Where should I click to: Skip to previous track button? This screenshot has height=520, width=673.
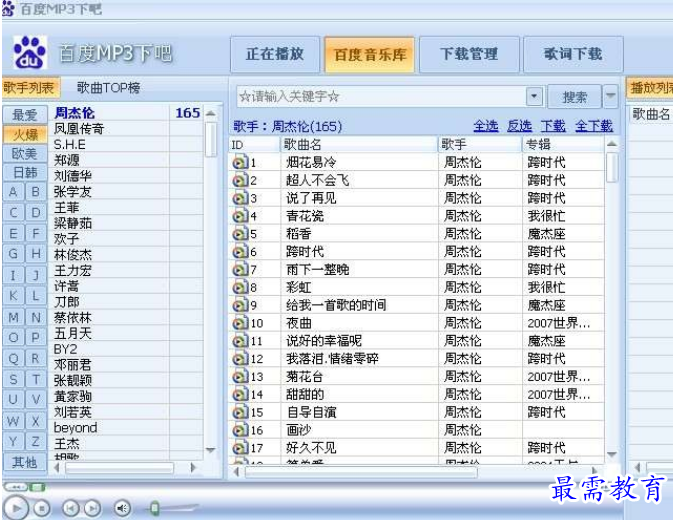point(71,508)
